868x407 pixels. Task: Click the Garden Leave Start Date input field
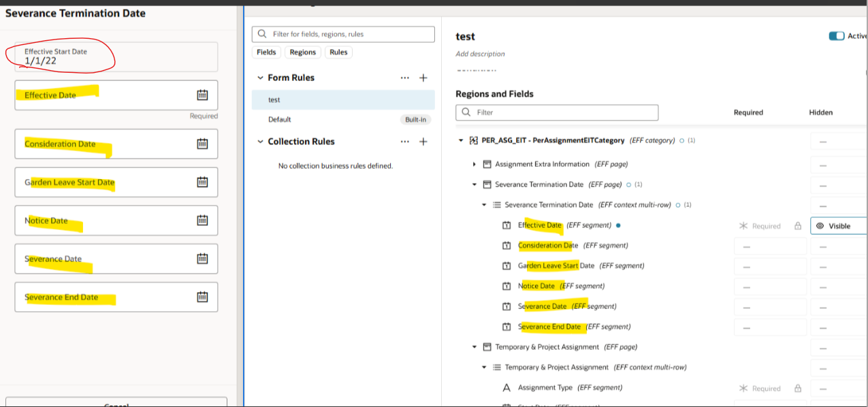[x=116, y=182]
